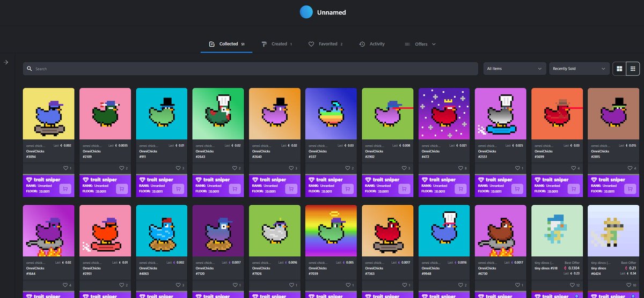Add OmniChicks #2815 to cart
The width and height of the screenshot is (644, 298).
click(630, 189)
